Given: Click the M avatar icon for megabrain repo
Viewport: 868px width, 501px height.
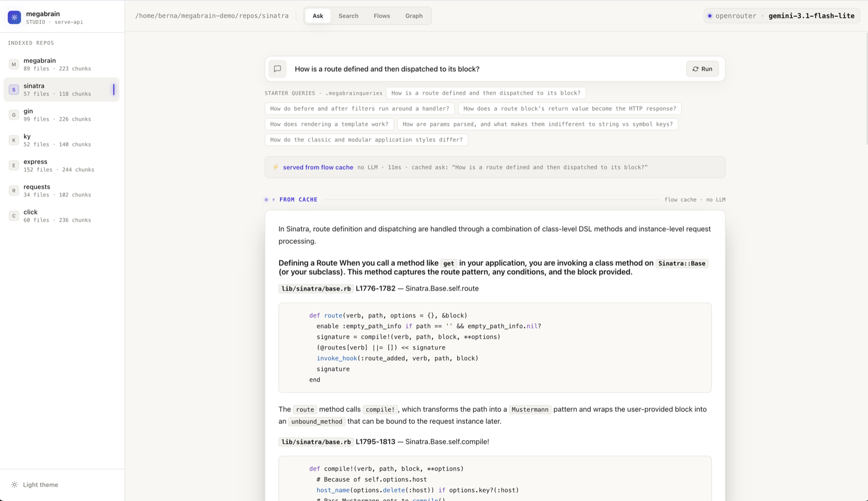Looking at the screenshot, I should click(x=14, y=64).
